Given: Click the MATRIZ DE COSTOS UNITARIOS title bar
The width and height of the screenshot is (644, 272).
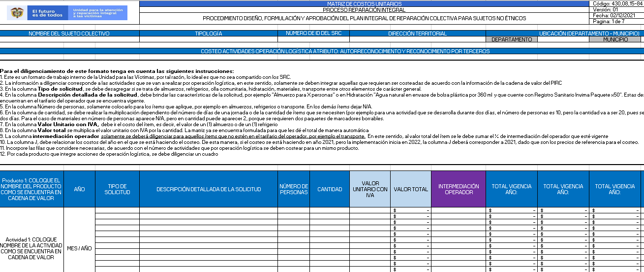Looking at the screenshot, I should click(x=364, y=3).
